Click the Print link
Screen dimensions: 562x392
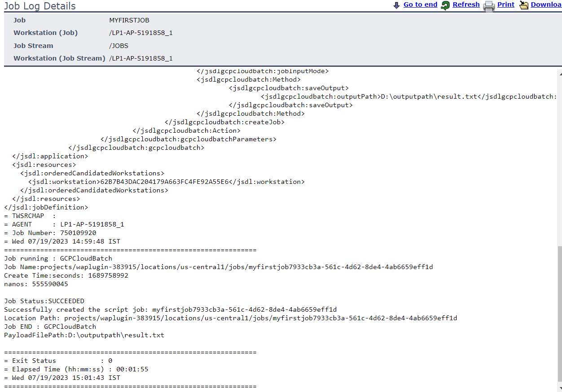(x=506, y=4)
